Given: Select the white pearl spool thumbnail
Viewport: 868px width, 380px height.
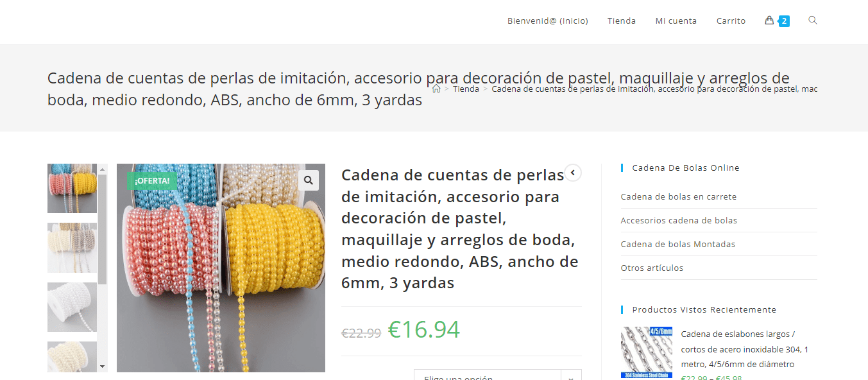Looking at the screenshot, I should pos(72,307).
